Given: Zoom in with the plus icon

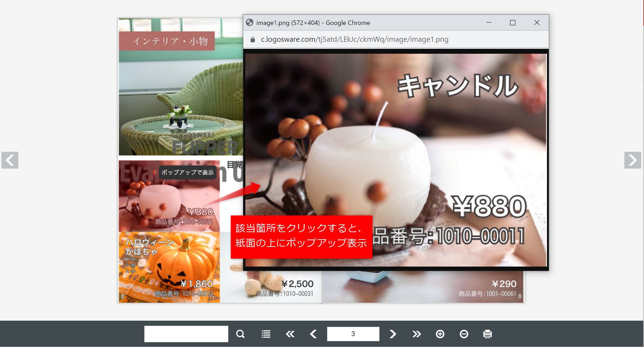Looking at the screenshot, I should pos(440,334).
